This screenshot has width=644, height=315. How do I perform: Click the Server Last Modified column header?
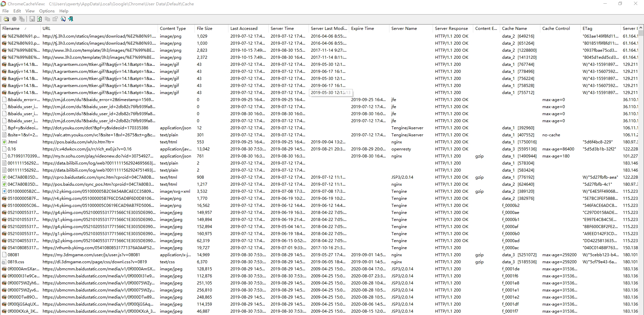329,29
